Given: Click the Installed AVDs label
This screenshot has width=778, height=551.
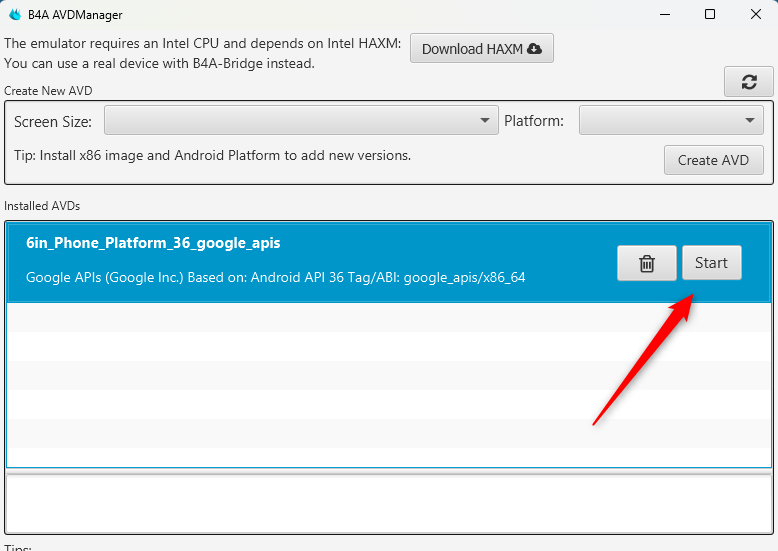Looking at the screenshot, I should coord(42,206).
